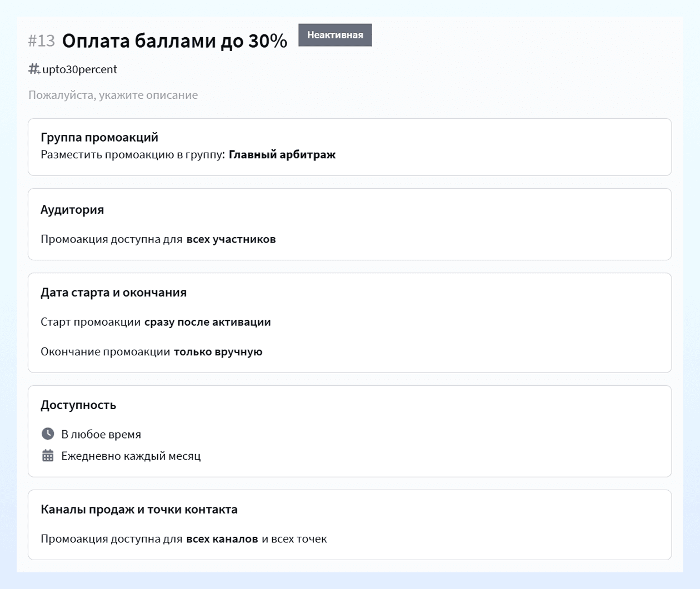Open the Группа промоакций card heading
Viewport: 700px width, 589px height.
[99, 137]
